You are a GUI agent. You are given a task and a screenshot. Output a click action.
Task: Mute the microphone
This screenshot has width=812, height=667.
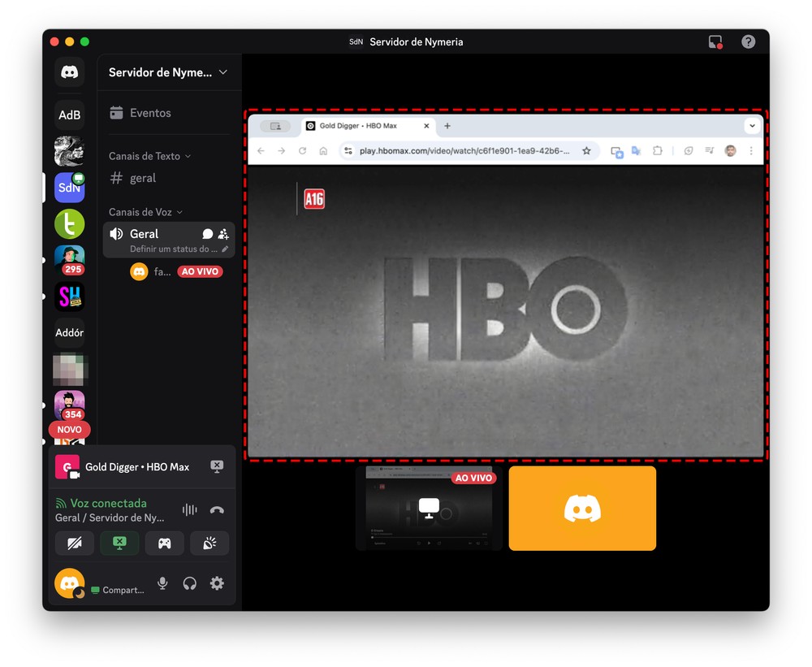tap(162, 583)
